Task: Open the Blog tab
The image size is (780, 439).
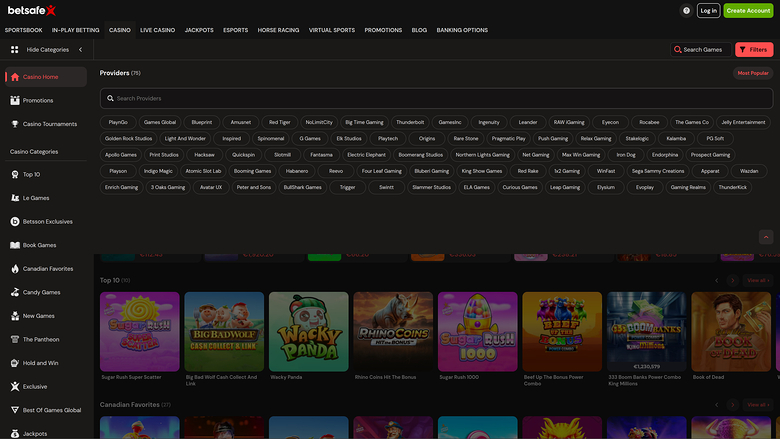Action: click(x=419, y=30)
